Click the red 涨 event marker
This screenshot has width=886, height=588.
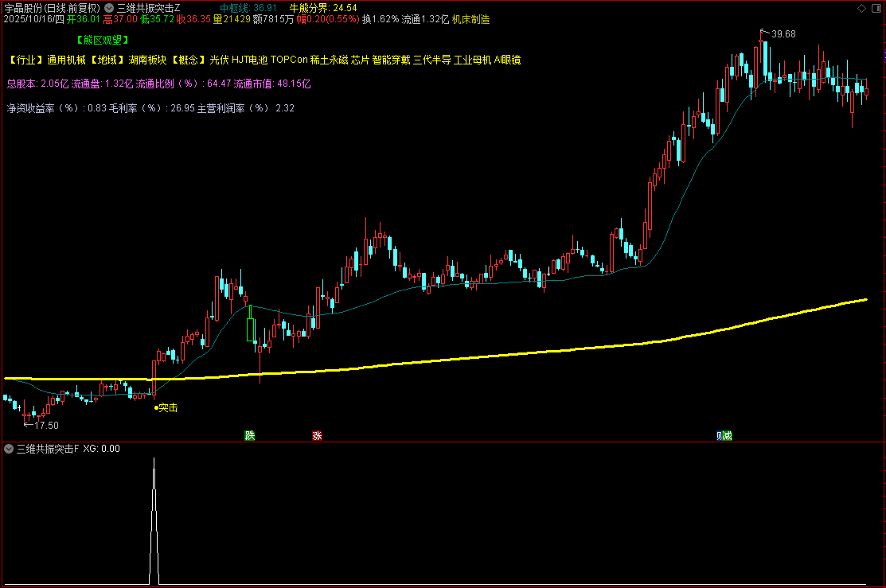coord(317,435)
